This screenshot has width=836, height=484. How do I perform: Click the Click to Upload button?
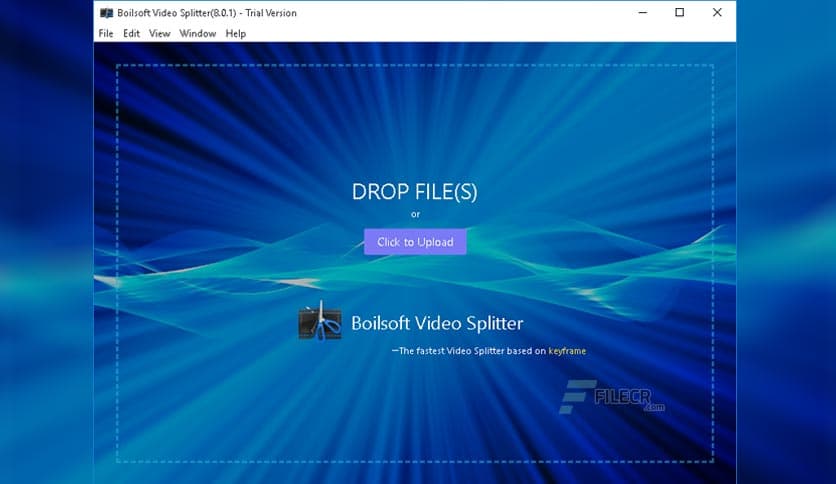coord(415,242)
